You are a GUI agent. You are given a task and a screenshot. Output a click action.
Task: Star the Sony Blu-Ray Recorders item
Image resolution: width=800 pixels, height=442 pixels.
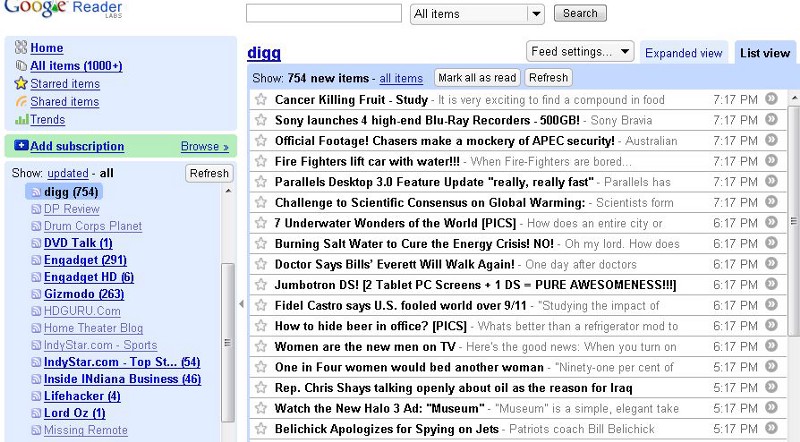(261, 120)
